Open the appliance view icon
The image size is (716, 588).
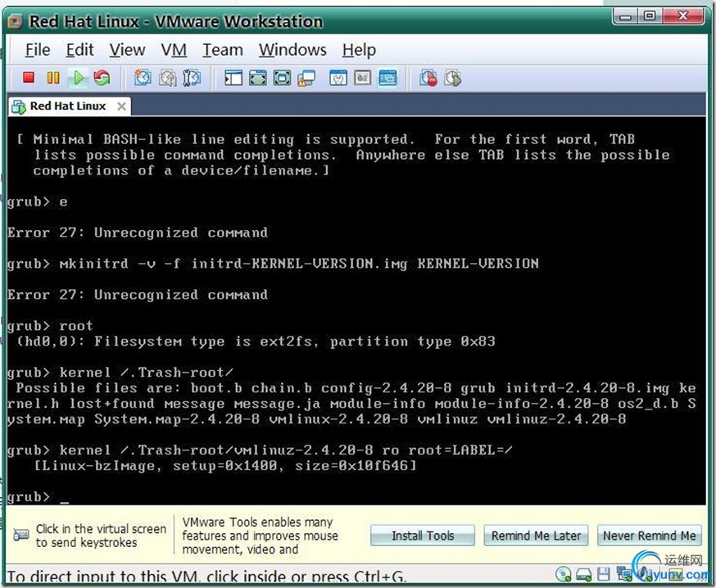pos(363,78)
